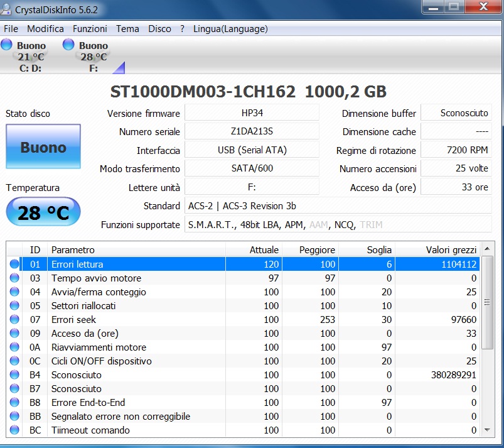
Task: Select the Riavviammenti motore row
Action: click(x=244, y=347)
